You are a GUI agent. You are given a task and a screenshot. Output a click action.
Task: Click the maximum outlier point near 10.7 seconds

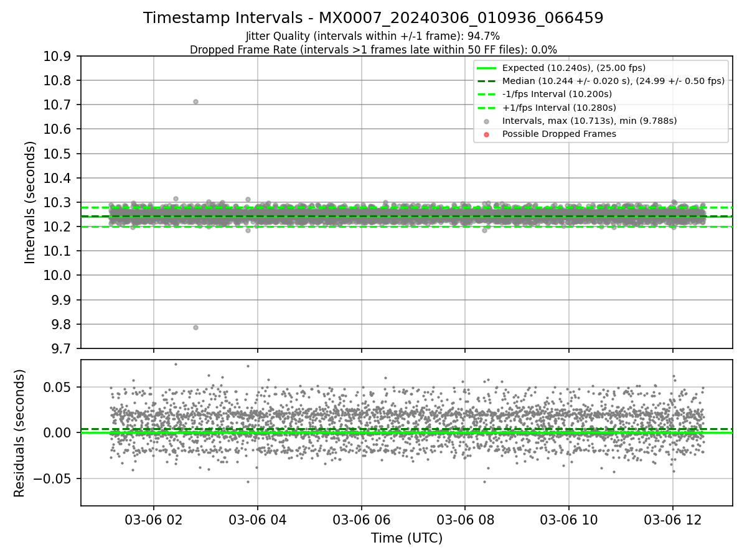(x=195, y=101)
